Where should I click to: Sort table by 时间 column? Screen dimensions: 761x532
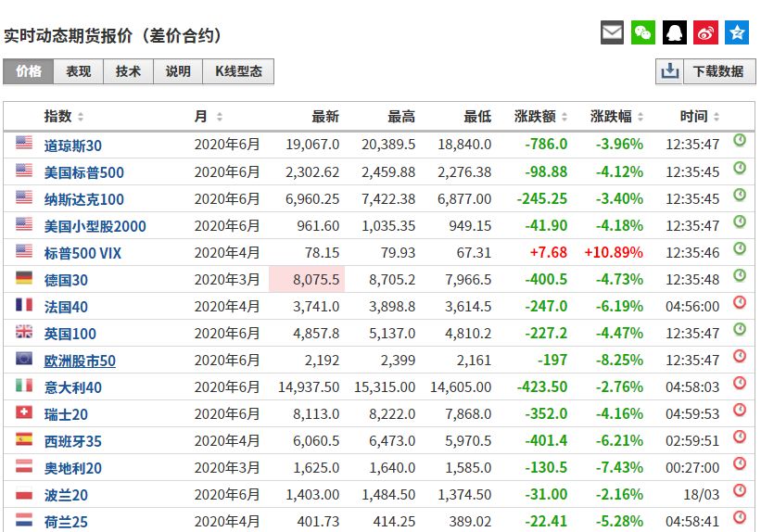[x=714, y=117]
